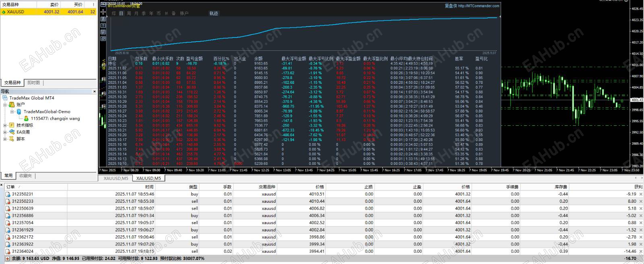Toggle the 轨迹 track button
The image size is (644, 264).
pyautogui.click(x=214, y=13)
